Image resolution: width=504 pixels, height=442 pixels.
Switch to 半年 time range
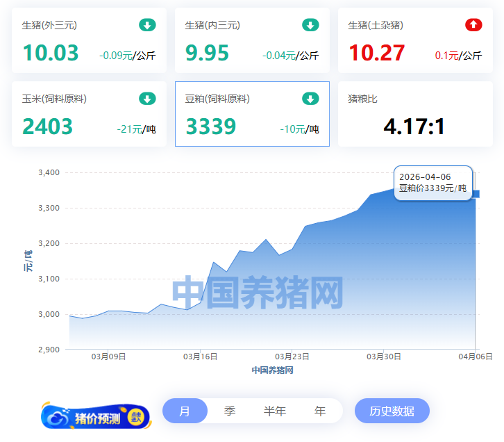click(x=275, y=411)
